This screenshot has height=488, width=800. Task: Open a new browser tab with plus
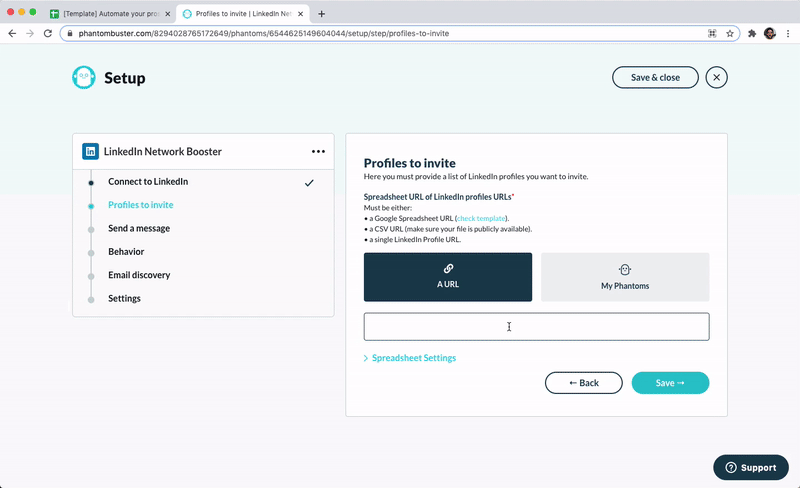(x=321, y=14)
